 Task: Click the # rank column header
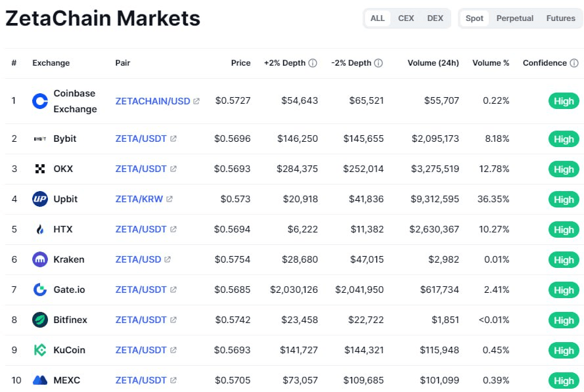(x=14, y=63)
